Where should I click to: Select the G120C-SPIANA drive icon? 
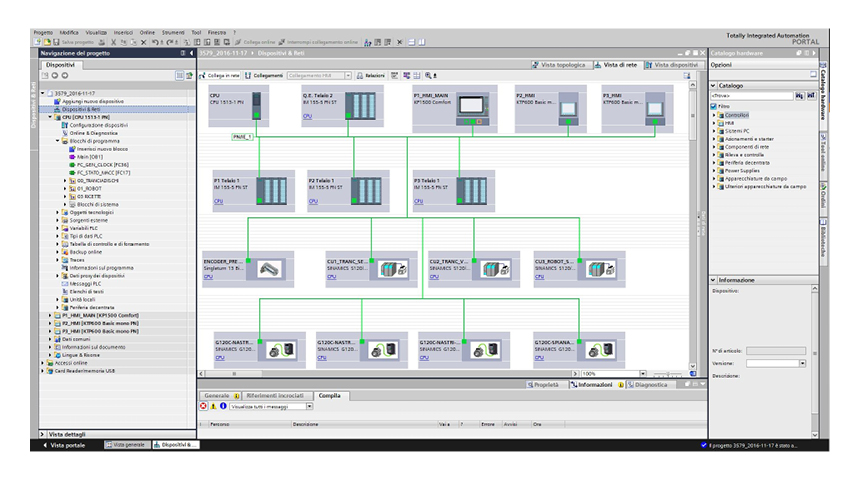click(x=600, y=350)
